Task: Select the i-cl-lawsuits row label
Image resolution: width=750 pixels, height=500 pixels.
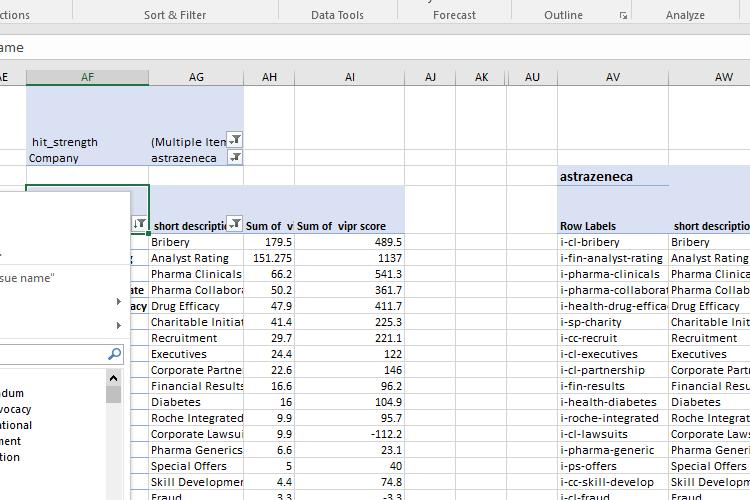Action: tap(613, 434)
